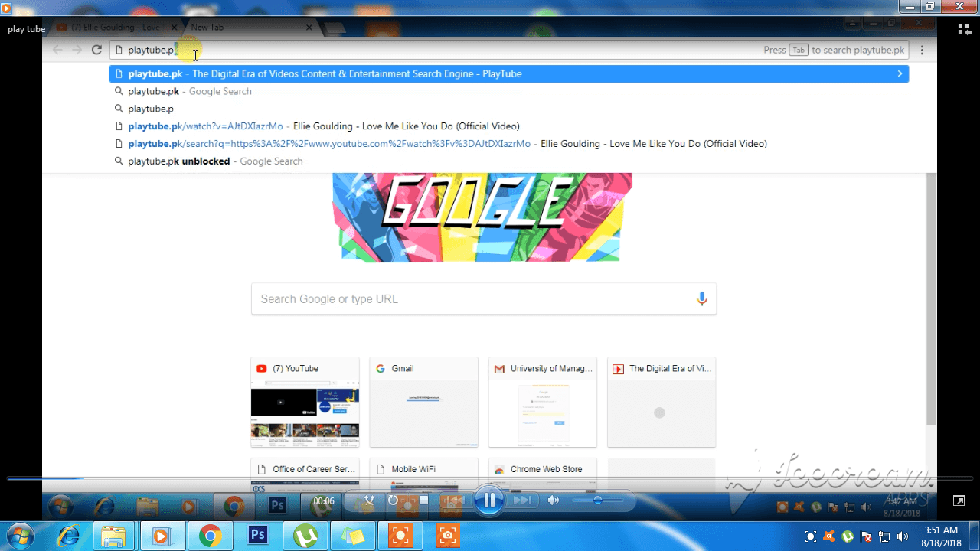Open playtube.pk/watch Ellie Goulding suggestion
This screenshot has height=551, width=980.
pyautogui.click(x=509, y=126)
